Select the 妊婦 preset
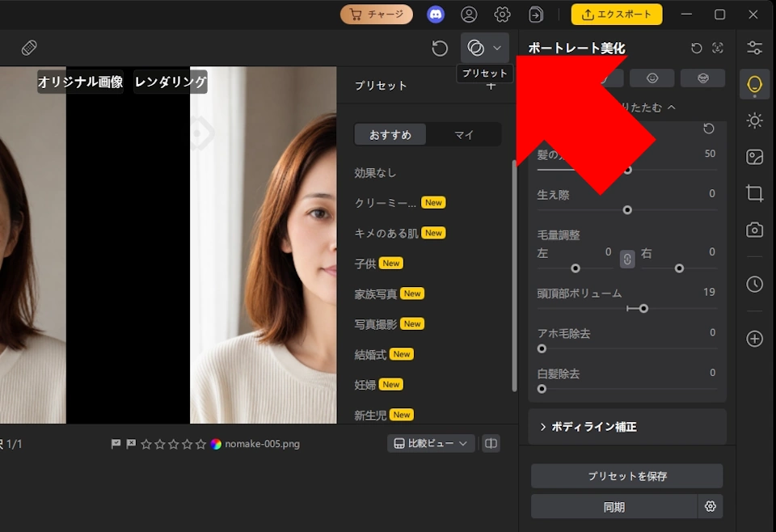This screenshot has height=532, width=776. click(378, 385)
